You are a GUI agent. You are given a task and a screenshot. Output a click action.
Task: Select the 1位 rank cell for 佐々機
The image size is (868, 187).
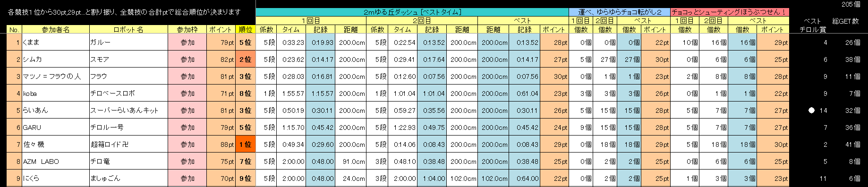pos(245,144)
